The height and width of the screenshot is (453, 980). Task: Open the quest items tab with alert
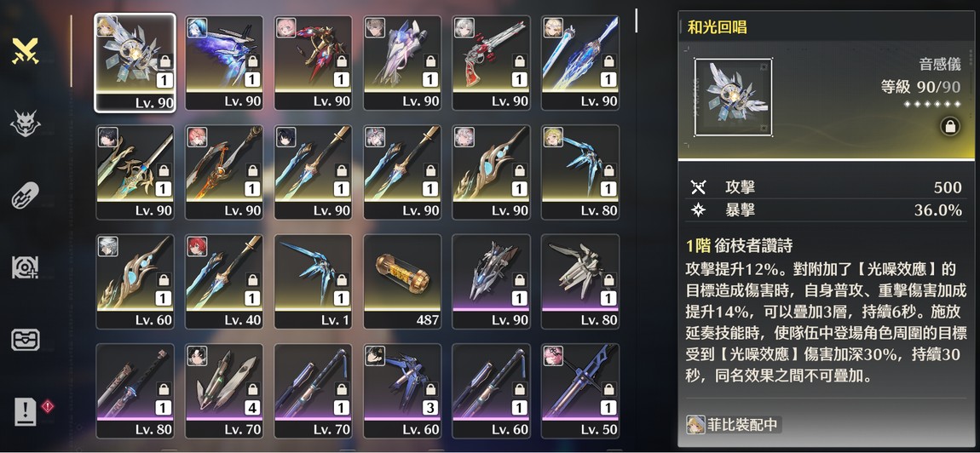pyautogui.click(x=26, y=412)
